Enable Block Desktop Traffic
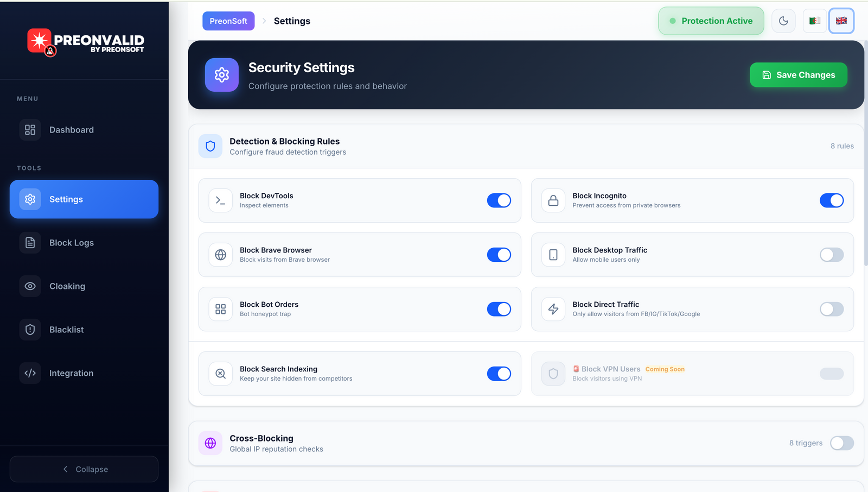 [x=831, y=255]
